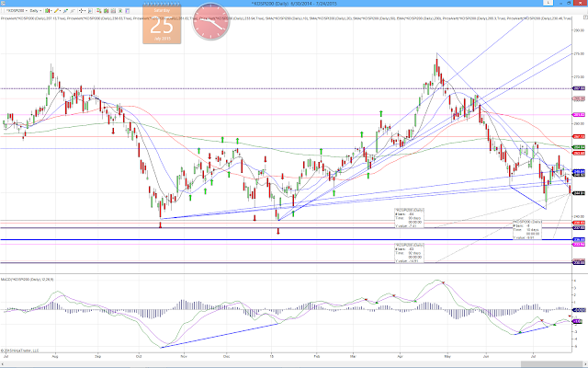
Task: Click the greyed zoom out toolbar icon
Action: click(73, 11)
